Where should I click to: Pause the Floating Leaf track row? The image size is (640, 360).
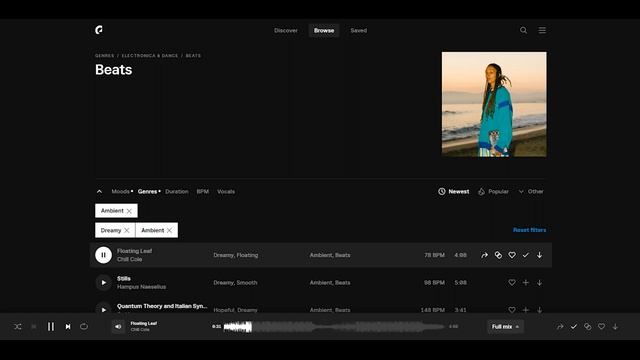coord(103,255)
